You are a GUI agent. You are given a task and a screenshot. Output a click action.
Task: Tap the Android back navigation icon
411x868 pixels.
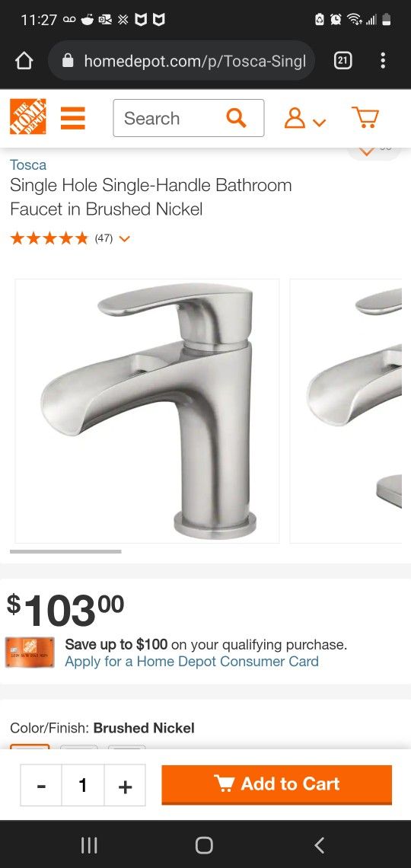(x=319, y=844)
